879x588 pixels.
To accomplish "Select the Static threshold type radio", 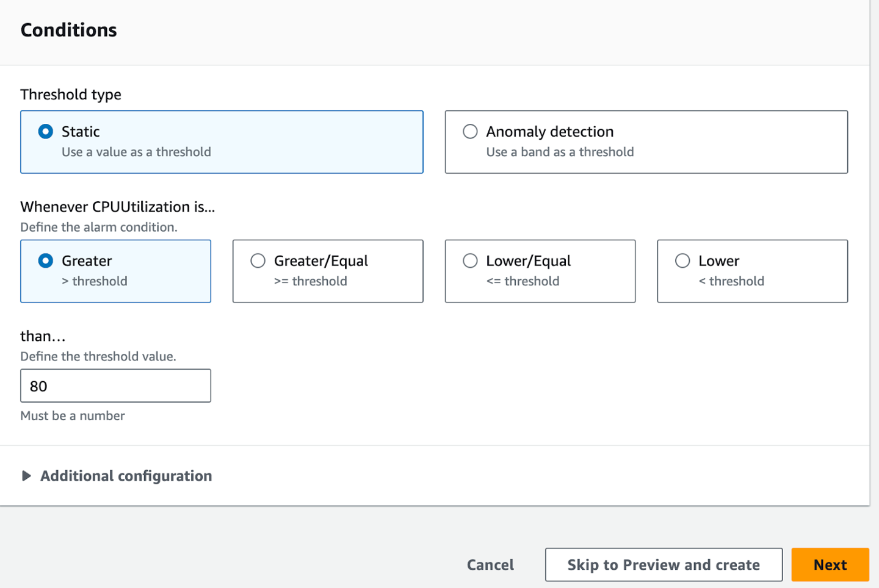I will pyautogui.click(x=45, y=131).
